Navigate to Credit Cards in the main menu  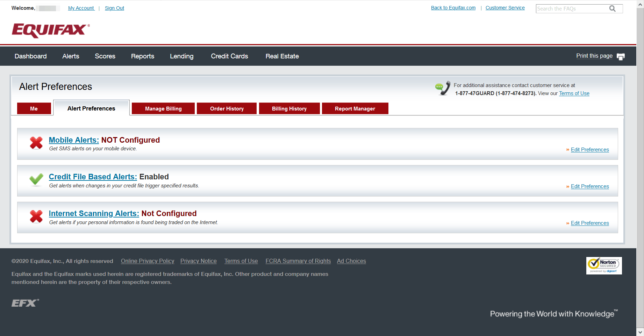tap(229, 56)
